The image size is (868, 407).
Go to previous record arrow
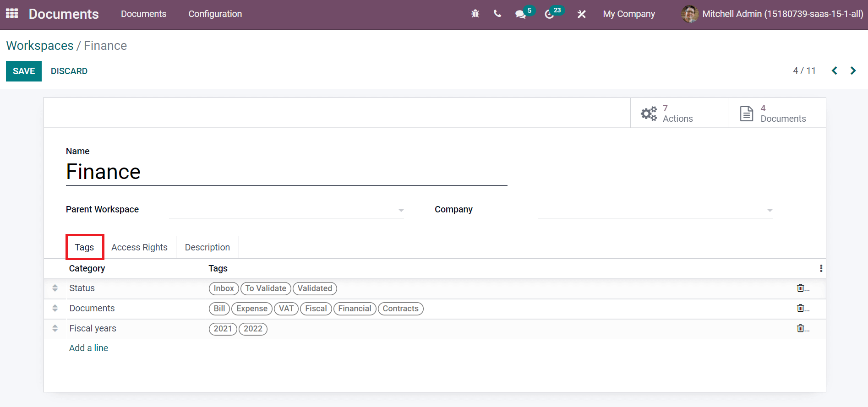click(x=835, y=71)
